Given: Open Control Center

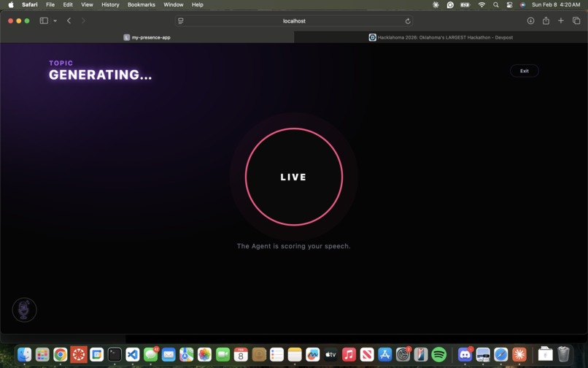Looking at the screenshot, I should coord(509,4).
